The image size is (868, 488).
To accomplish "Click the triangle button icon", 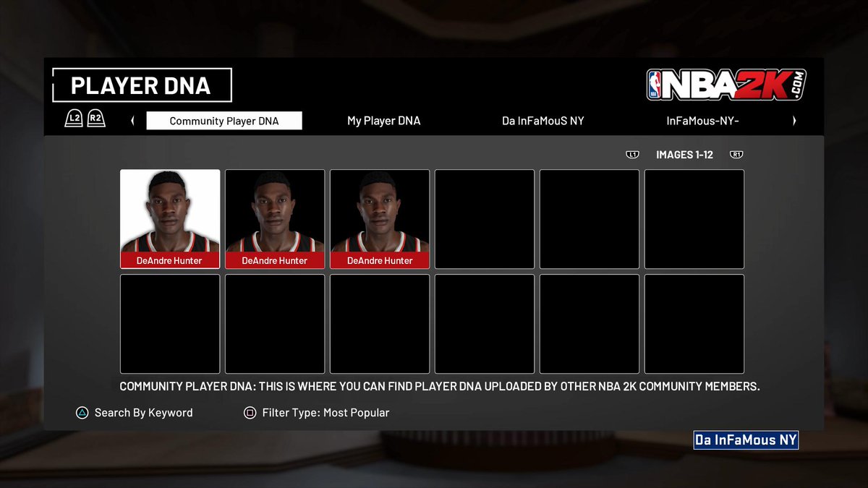I will coord(82,413).
